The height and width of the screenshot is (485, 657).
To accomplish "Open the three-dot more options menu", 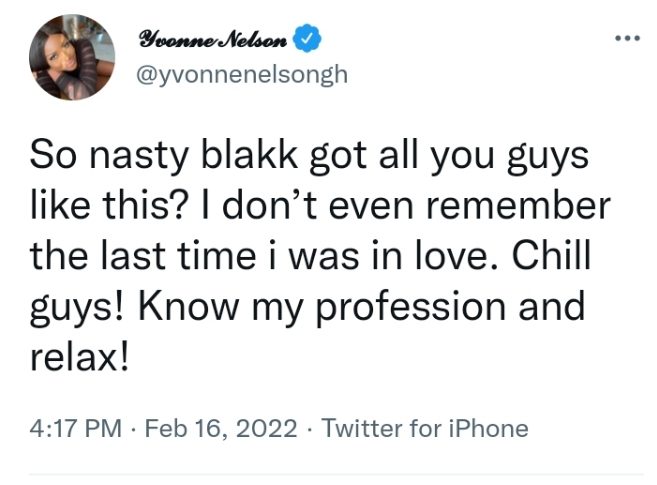I will pos(627,39).
